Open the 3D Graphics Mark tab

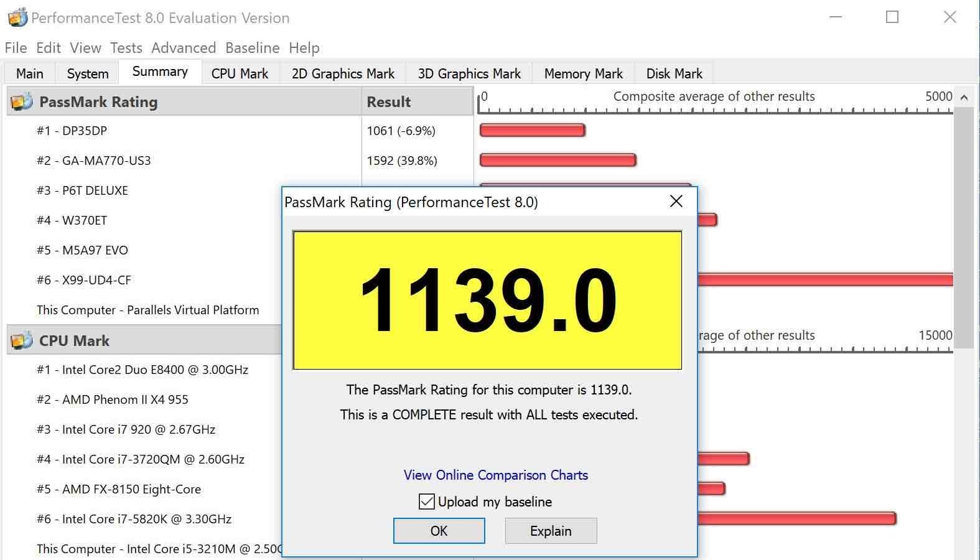(469, 73)
